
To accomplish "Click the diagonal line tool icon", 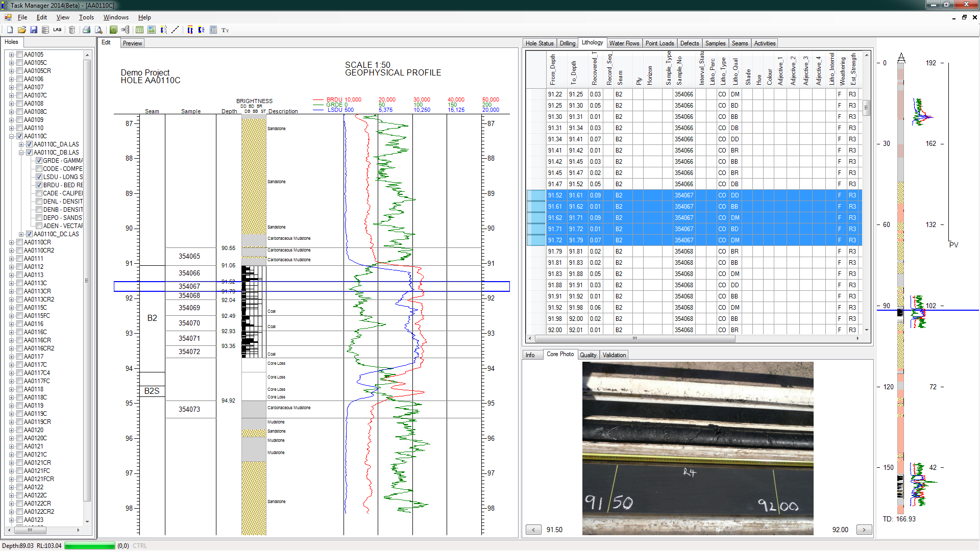I will 176,30.
